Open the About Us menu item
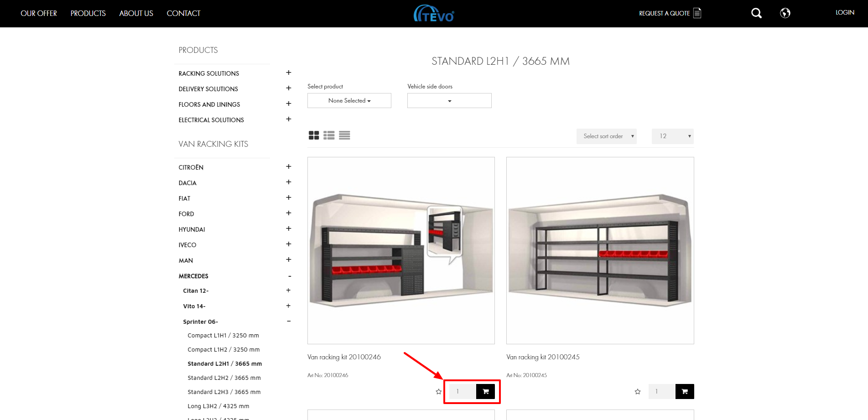The image size is (868, 420). (136, 13)
